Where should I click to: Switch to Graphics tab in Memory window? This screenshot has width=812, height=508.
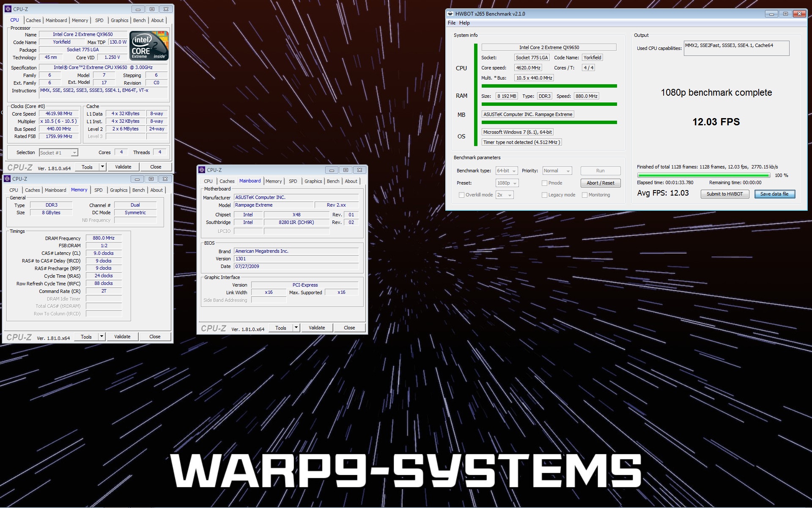[x=119, y=190]
